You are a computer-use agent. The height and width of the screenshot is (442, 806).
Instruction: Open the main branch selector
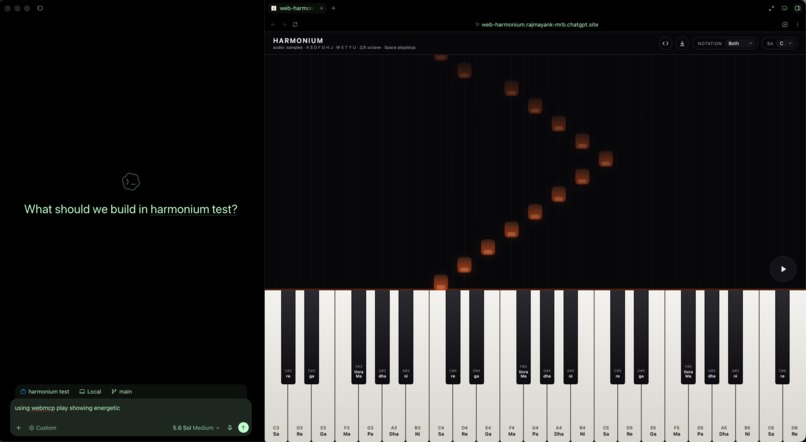pyautogui.click(x=122, y=392)
